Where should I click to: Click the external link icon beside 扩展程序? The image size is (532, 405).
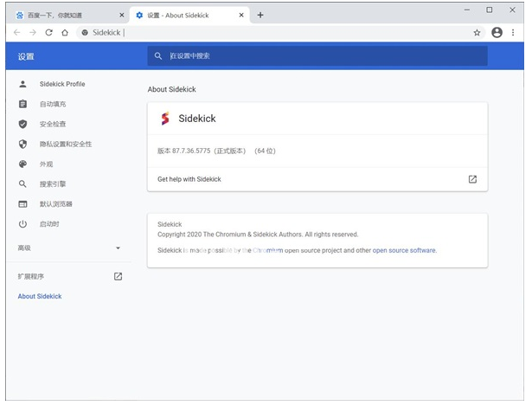[x=118, y=277]
